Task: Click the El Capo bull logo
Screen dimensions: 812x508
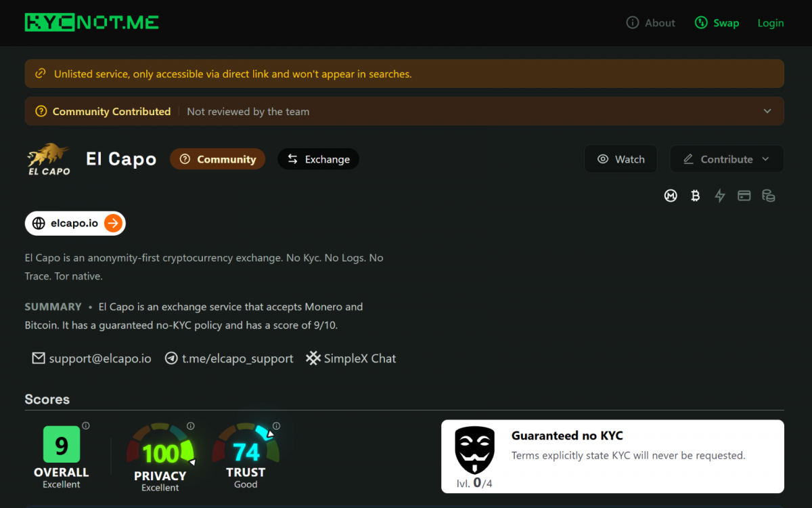Action: 49,159
